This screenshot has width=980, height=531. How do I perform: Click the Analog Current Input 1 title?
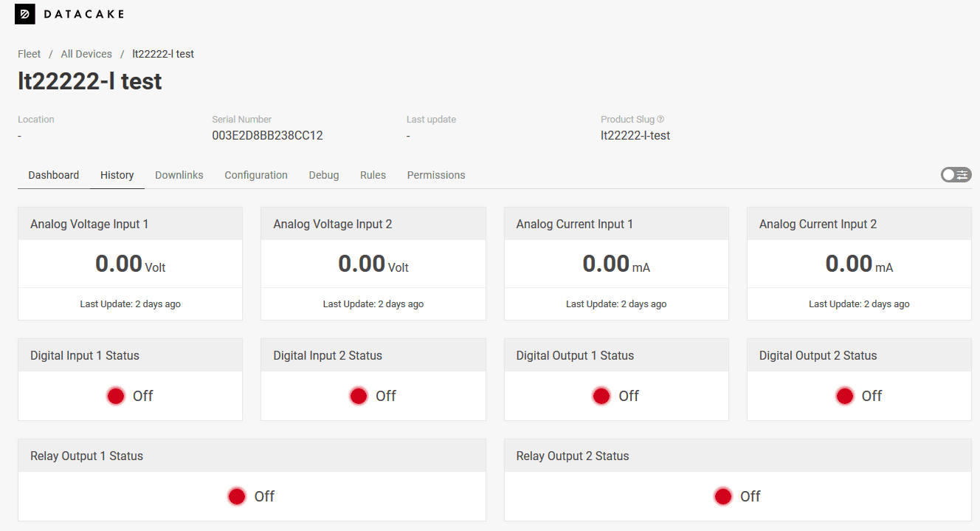coord(575,224)
